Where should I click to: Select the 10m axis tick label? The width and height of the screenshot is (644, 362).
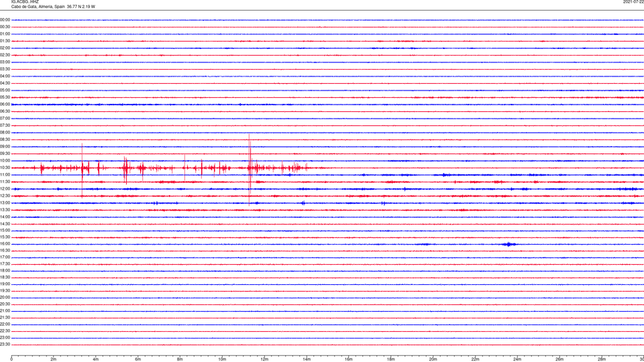tap(222, 359)
